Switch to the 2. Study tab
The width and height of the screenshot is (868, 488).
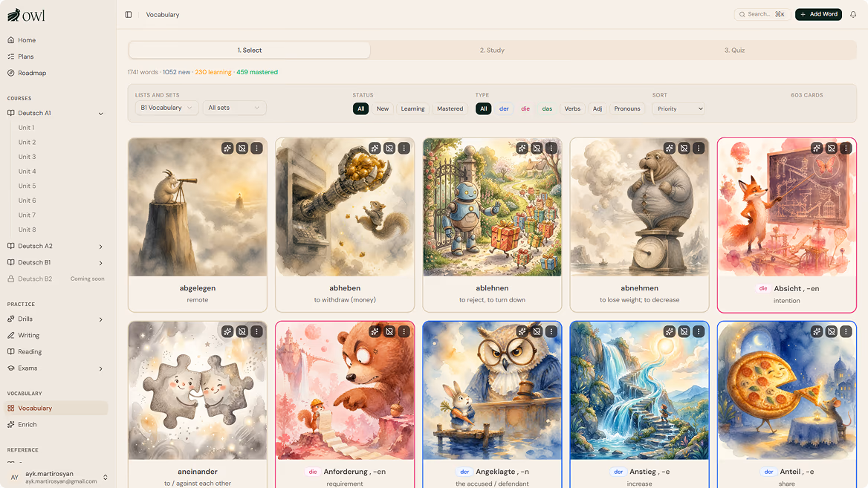[x=492, y=50]
